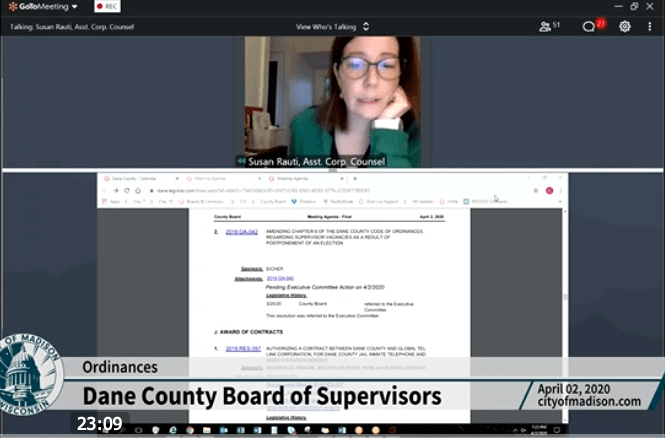Open Windows notification center in tray

(556, 430)
